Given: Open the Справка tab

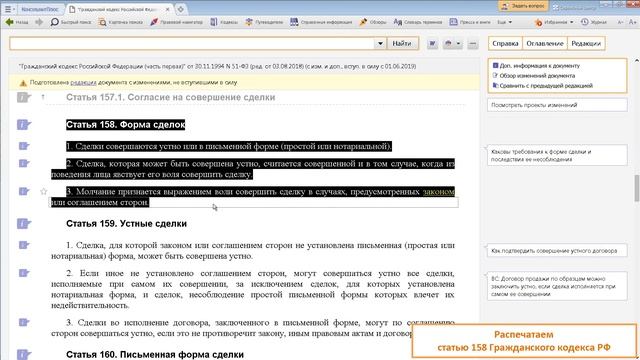Looking at the screenshot, I should tap(505, 43).
